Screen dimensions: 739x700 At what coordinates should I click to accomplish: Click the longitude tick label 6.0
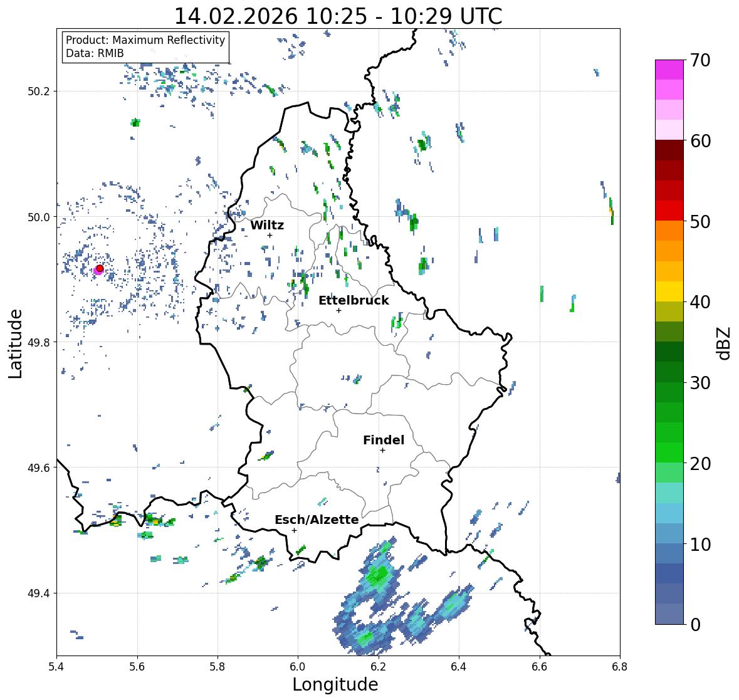pyautogui.click(x=298, y=667)
